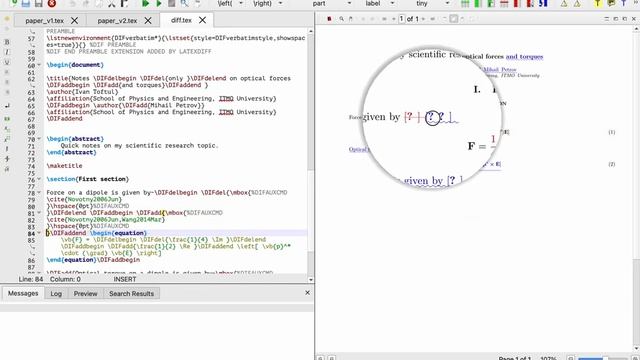Click the View PDF magnifier icon
The image size is (640, 360).
pyautogui.click(x=184, y=3)
